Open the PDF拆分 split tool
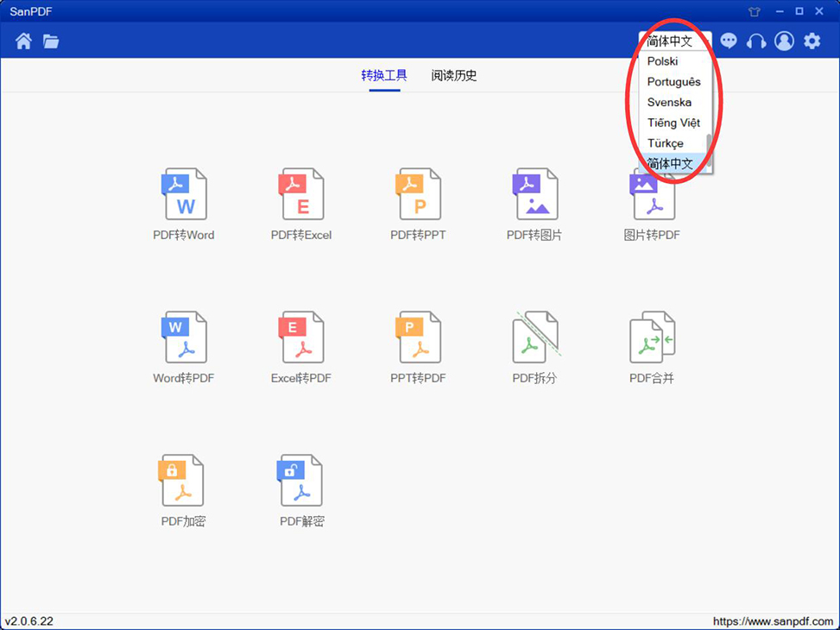The width and height of the screenshot is (840, 630). [534, 348]
